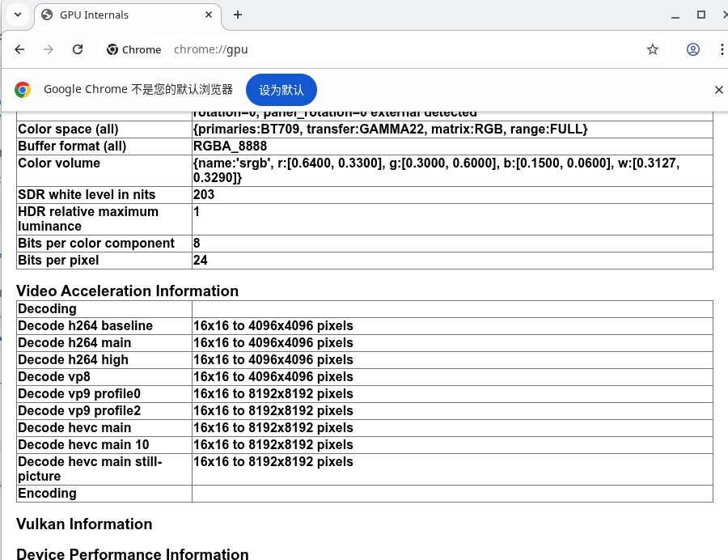Viewport: 728px width, 560px height.
Task: Select the GPU Internals tab
Action: [x=113, y=15]
